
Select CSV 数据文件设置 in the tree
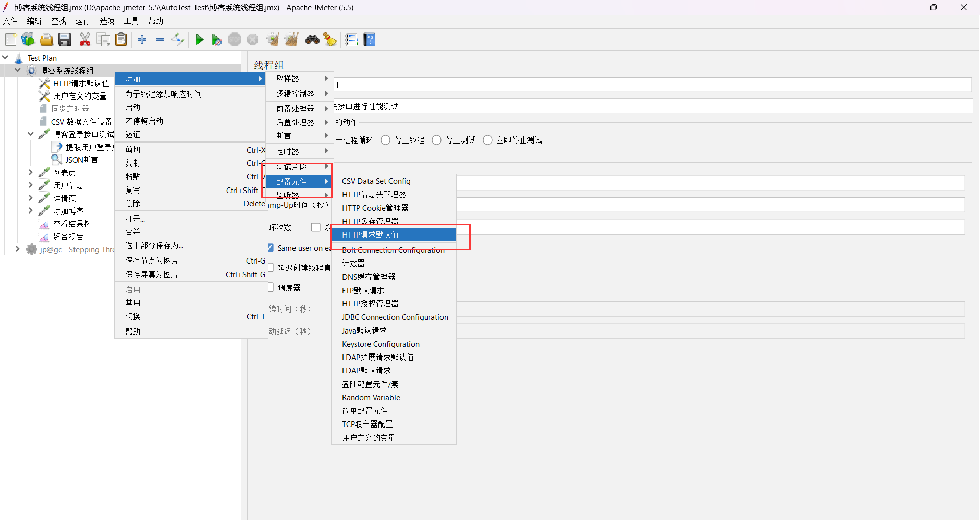82,122
